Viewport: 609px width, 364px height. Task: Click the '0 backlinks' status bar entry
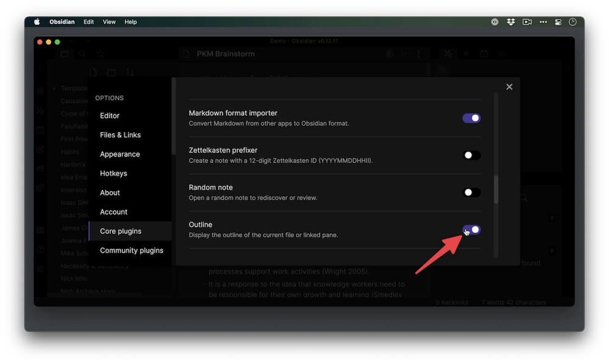point(452,302)
